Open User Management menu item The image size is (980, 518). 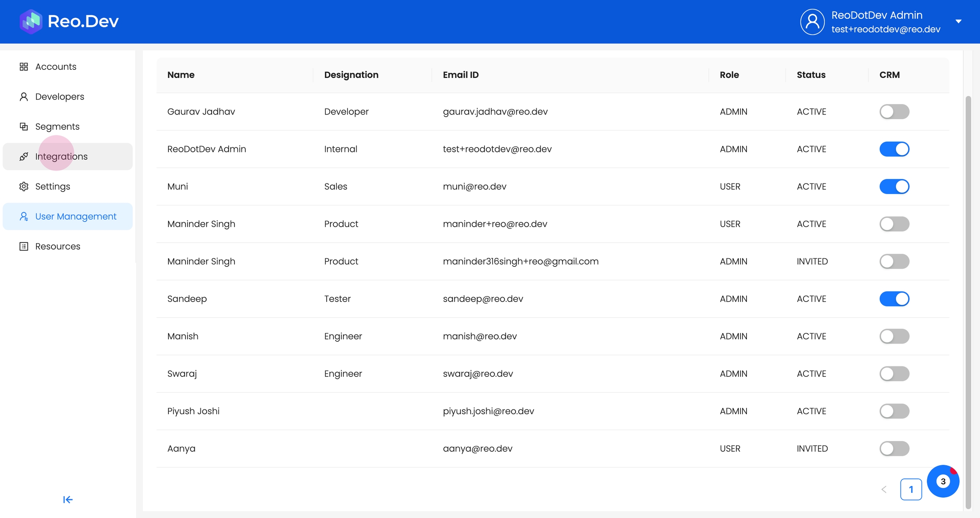tap(76, 217)
